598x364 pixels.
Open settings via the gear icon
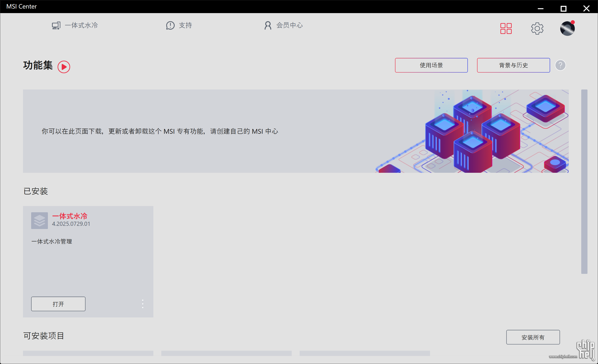[537, 28]
